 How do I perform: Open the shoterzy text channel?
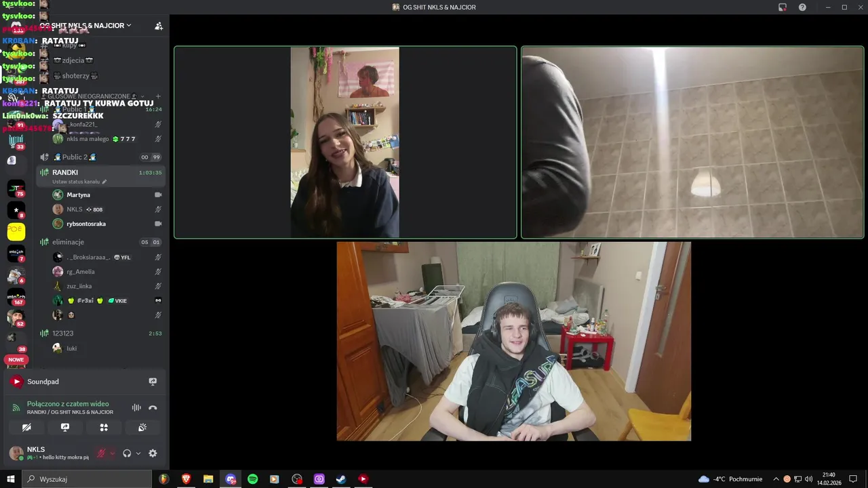(76, 76)
